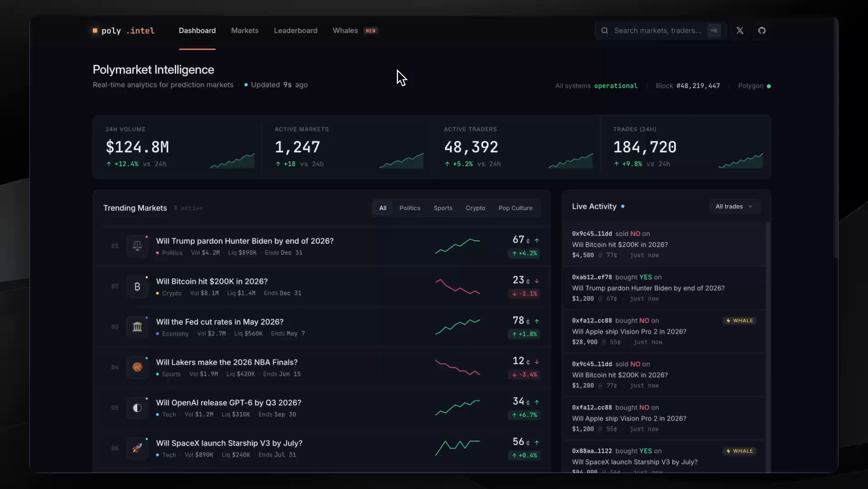Filter trending markets by Pop Culture
This screenshot has width=868, height=489.
(x=516, y=208)
